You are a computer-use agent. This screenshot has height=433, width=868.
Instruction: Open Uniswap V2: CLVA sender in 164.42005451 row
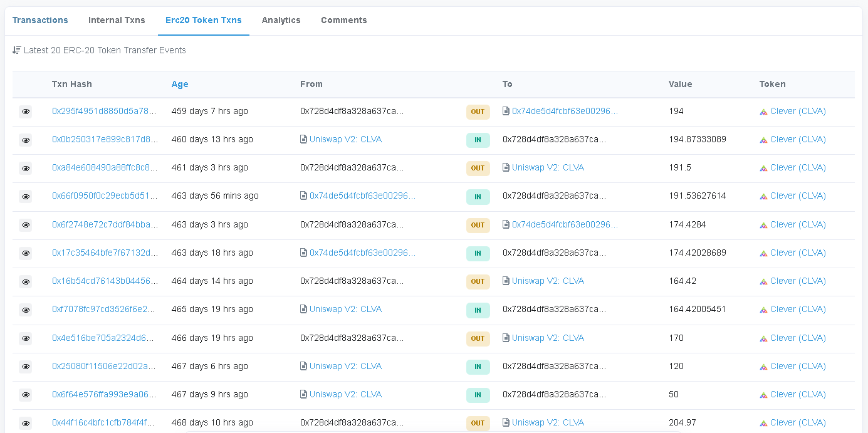pyautogui.click(x=345, y=309)
